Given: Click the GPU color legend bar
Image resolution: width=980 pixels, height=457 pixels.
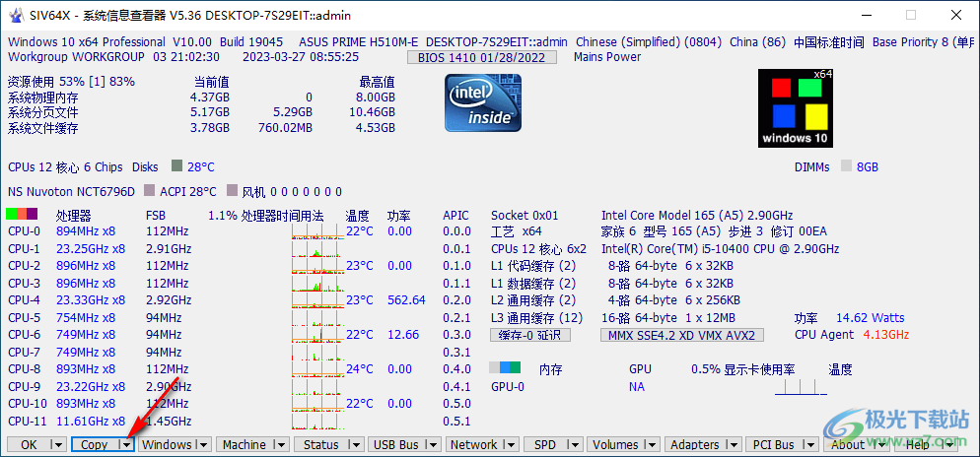Looking at the screenshot, I should (505, 368).
